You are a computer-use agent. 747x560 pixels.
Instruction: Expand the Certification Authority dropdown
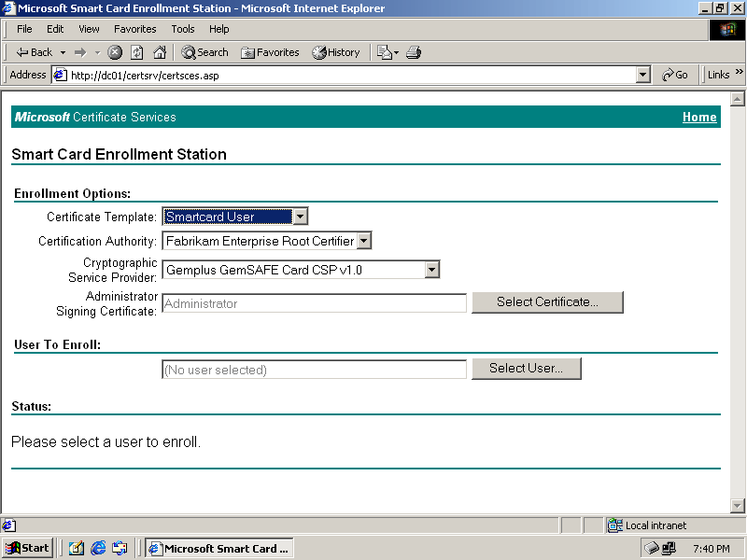[x=364, y=241]
